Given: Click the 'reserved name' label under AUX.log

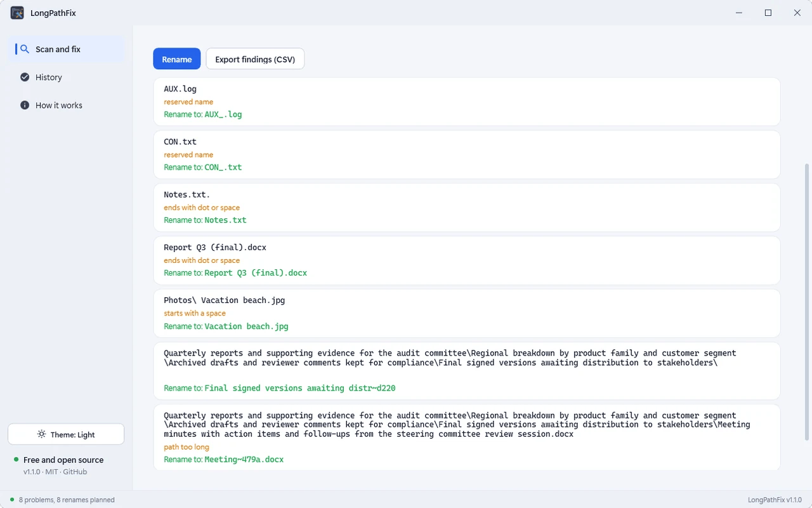Looking at the screenshot, I should tap(188, 102).
